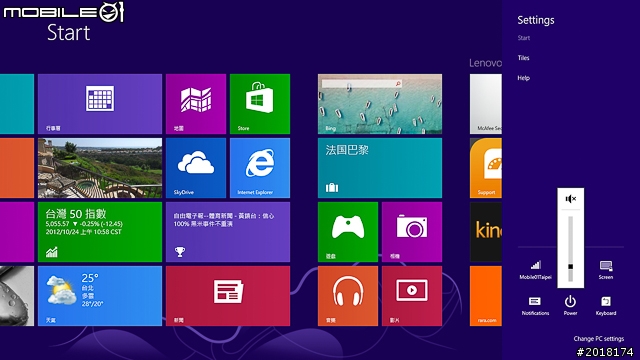Open the Kindle tile
Image resolution: width=640 pixels, height=360 pixels.
pos(486,232)
